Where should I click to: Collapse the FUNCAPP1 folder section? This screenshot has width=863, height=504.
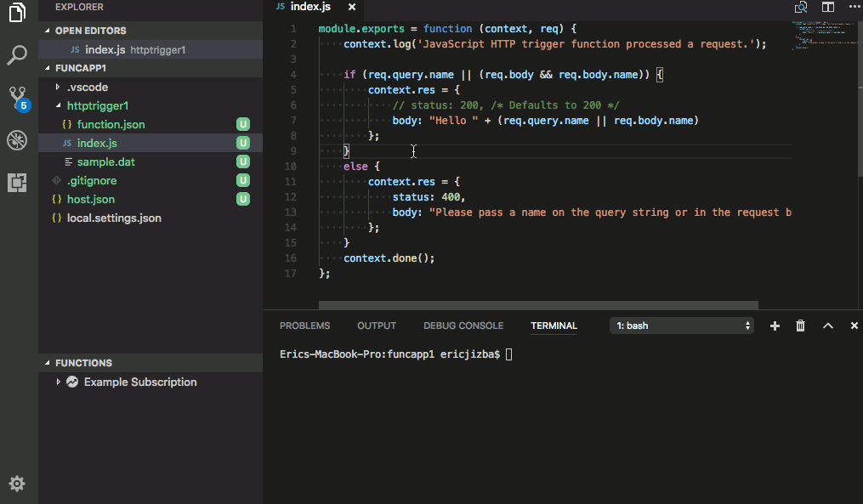(150, 68)
